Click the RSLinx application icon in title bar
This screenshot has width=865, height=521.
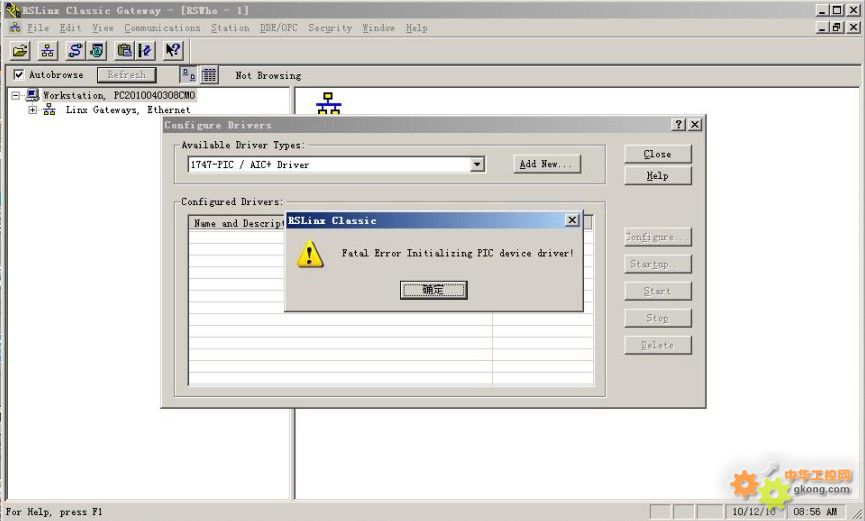tap(12, 10)
